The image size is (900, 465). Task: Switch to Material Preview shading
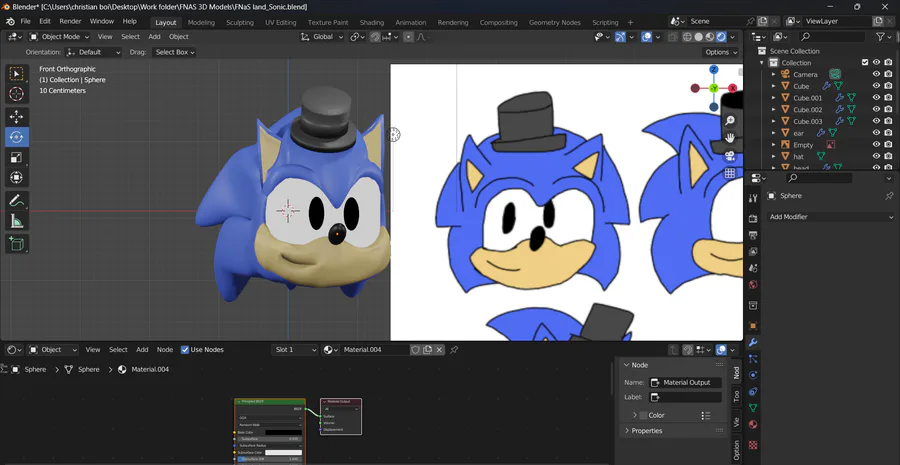click(710, 37)
